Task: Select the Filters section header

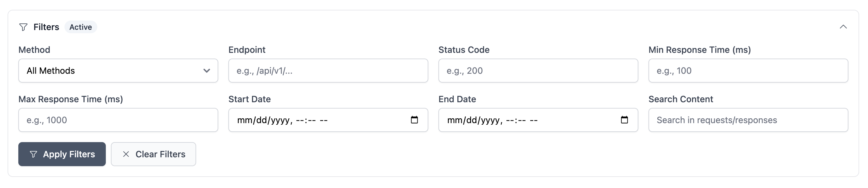Action: (x=46, y=27)
